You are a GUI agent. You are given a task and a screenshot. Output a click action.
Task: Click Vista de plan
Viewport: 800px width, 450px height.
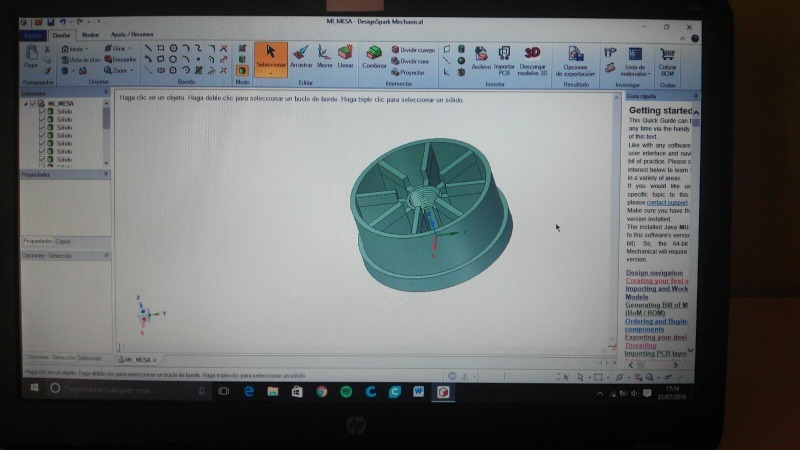coord(81,60)
